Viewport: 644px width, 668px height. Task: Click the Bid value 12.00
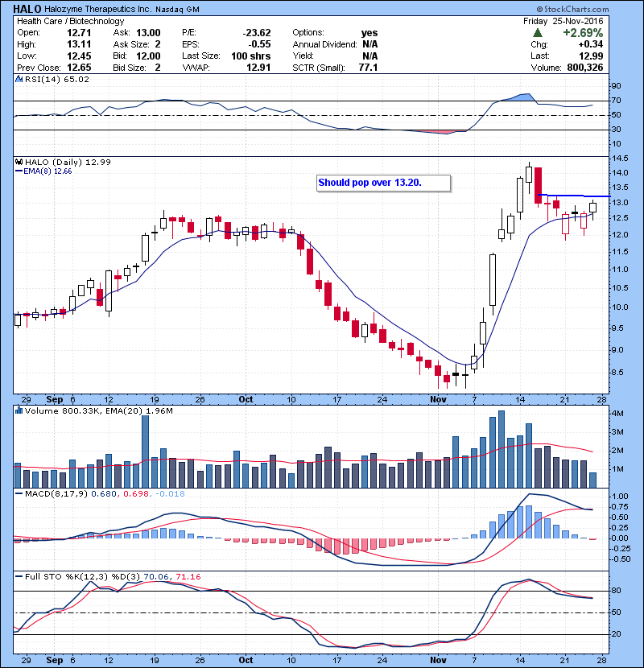click(x=148, y=56)
